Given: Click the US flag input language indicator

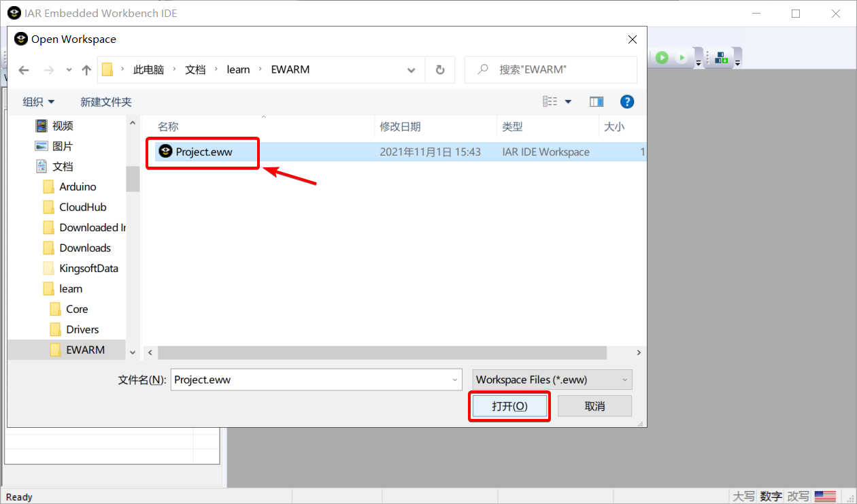Looking at the screenshot, I should click(x=825, y=497).
